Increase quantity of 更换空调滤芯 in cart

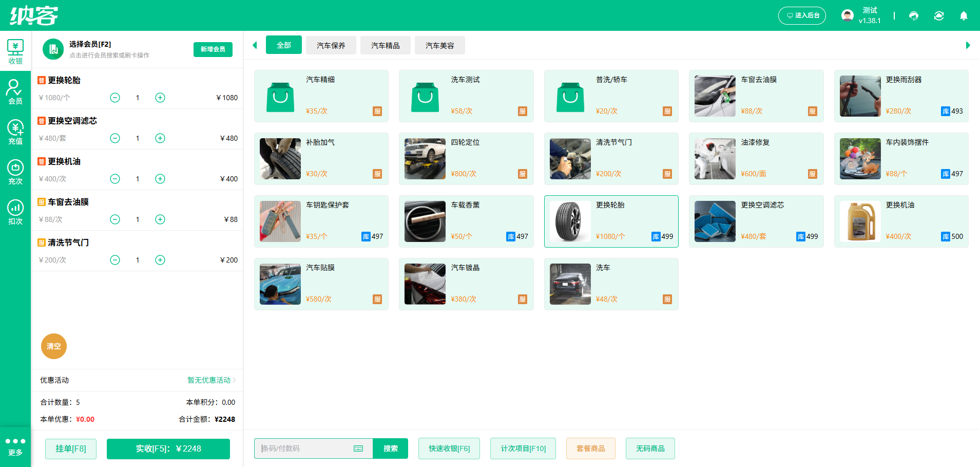160,138
